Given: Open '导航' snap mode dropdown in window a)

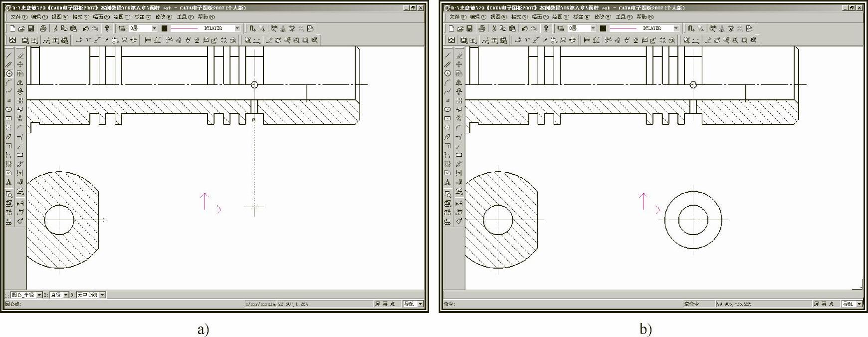Looking at the screenshot, I should [421, 304].
